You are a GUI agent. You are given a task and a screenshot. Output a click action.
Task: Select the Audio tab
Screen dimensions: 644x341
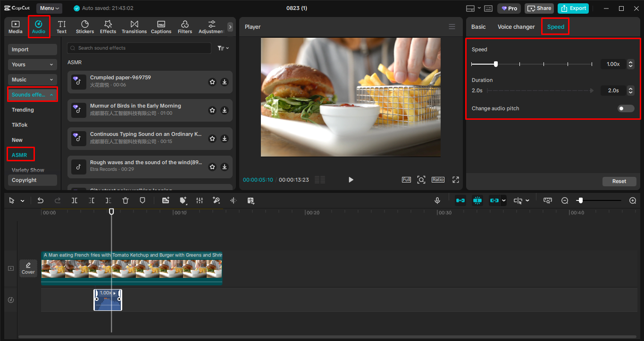(39, 27)
